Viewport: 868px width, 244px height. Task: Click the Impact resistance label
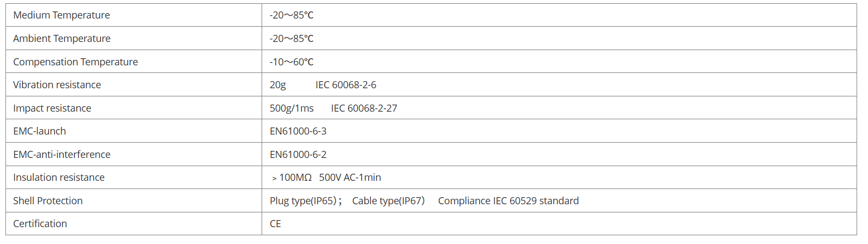[52, 108]
